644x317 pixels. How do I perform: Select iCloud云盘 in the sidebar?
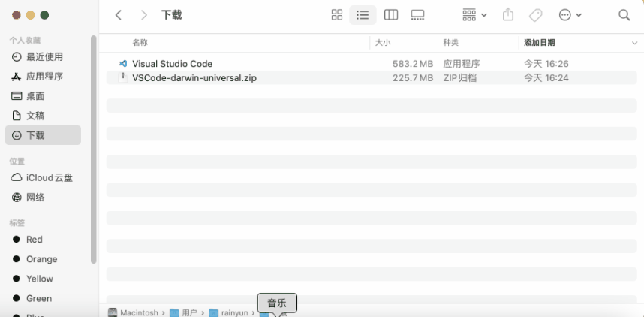click(49, 178)
